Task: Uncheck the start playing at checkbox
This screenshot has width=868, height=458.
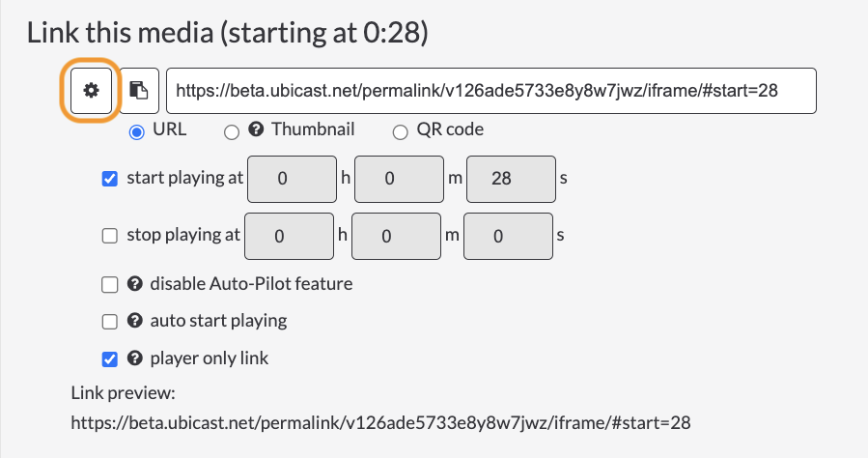Action: coord(110,179)
